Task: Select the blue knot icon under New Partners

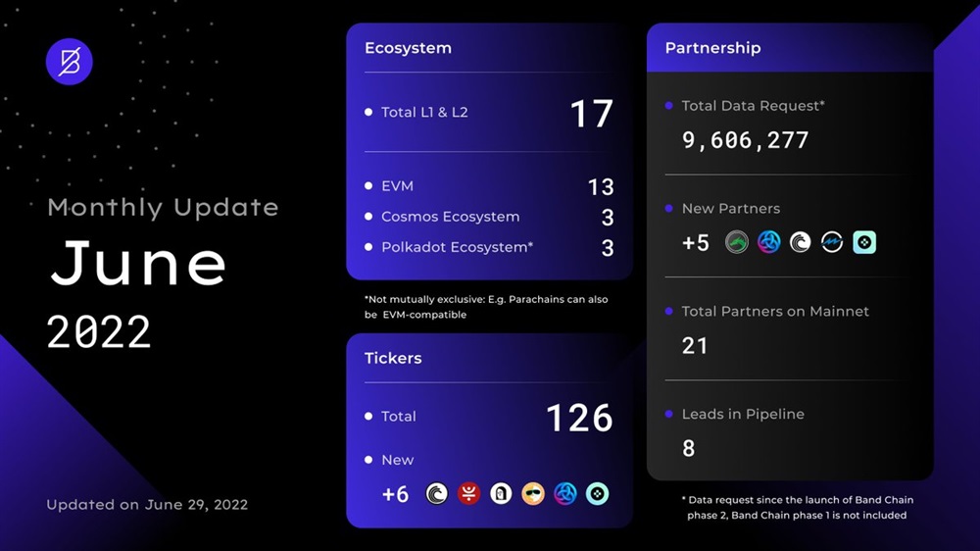Action: pyautogui.click(x=768, y=242)
